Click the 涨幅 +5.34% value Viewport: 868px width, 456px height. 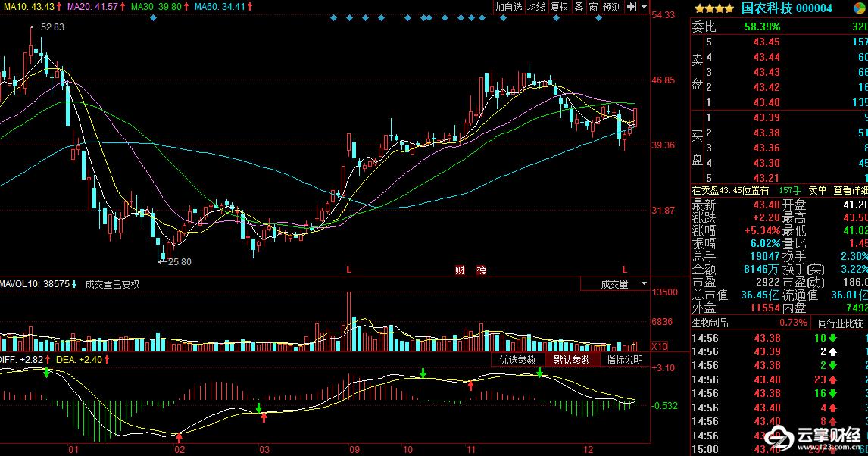click(x=762, y=230)
